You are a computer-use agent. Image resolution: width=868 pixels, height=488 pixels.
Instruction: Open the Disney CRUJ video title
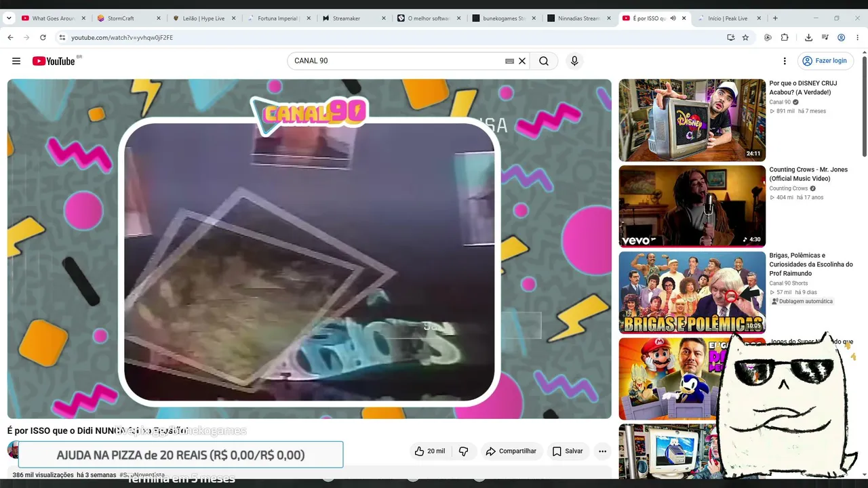pyautogui.click(x=804, y=88)
